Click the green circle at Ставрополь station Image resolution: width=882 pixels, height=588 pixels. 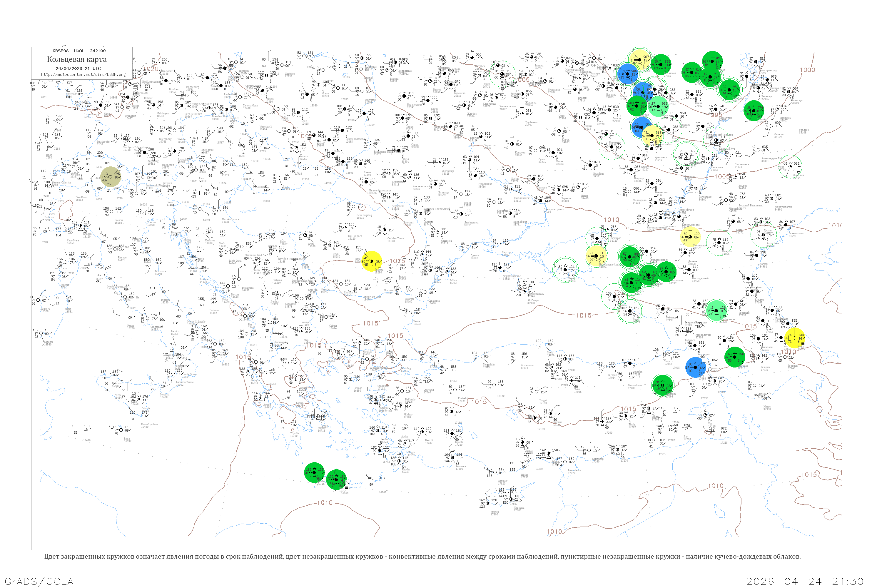[x=667, y=271]
